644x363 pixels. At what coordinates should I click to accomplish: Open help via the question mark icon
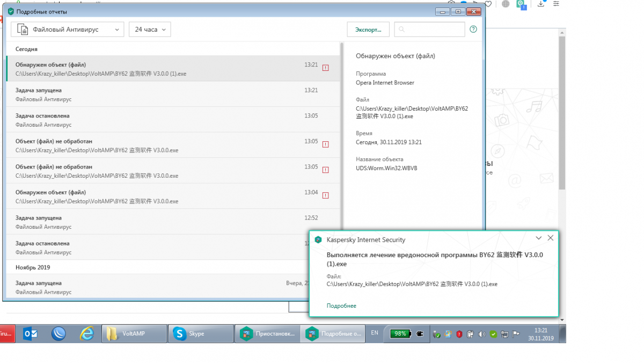click(473, 30)
